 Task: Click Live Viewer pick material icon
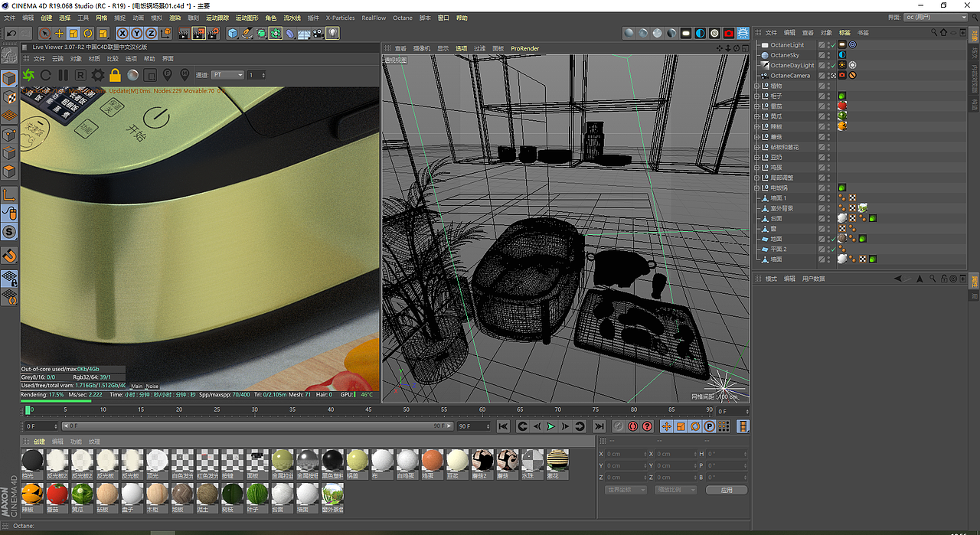(185, 74)
